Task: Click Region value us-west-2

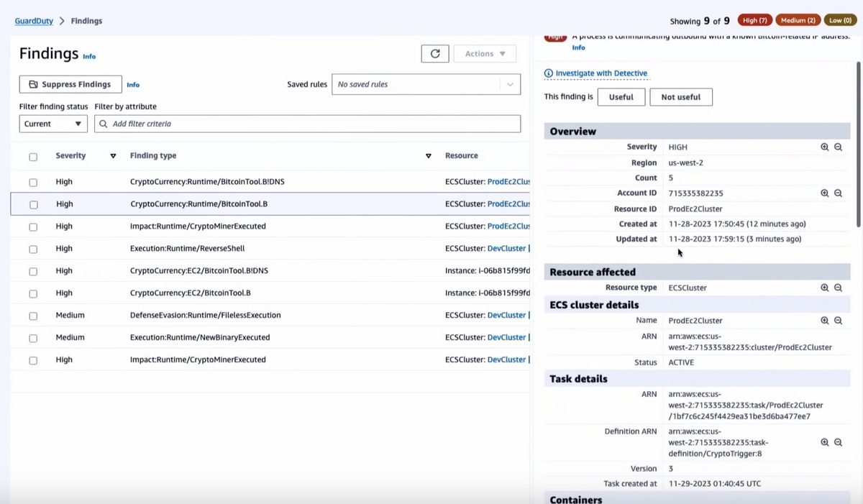Action: pos(686,162)
